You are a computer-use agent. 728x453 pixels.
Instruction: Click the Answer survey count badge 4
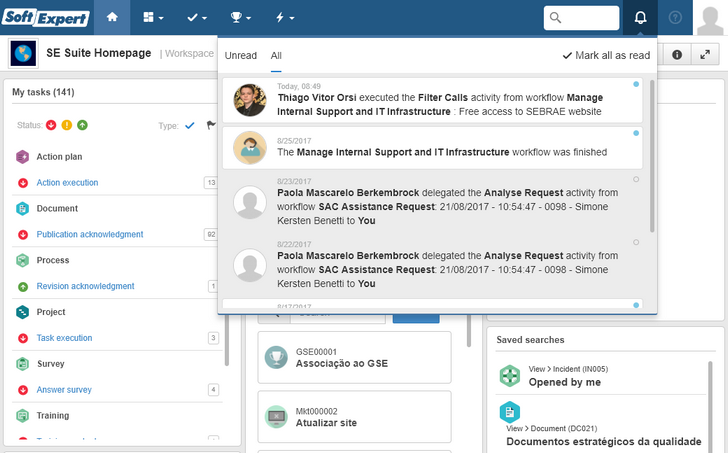tap(213, 390)
